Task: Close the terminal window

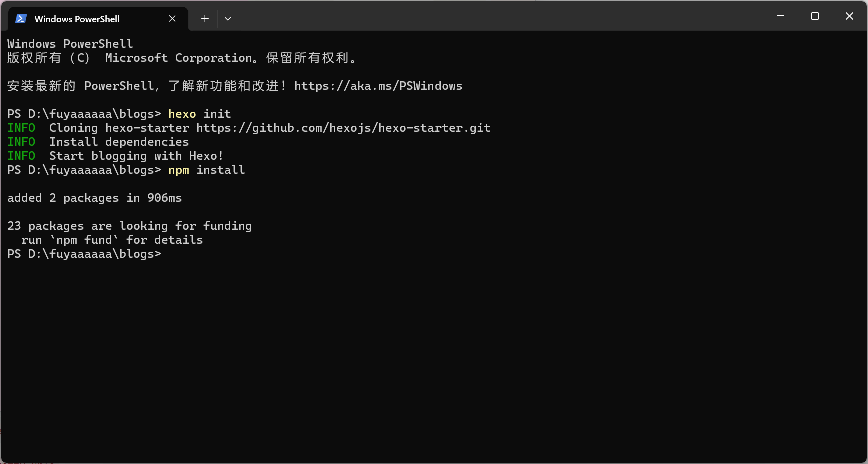Action: pyautogui.click(x=849, y=16)
